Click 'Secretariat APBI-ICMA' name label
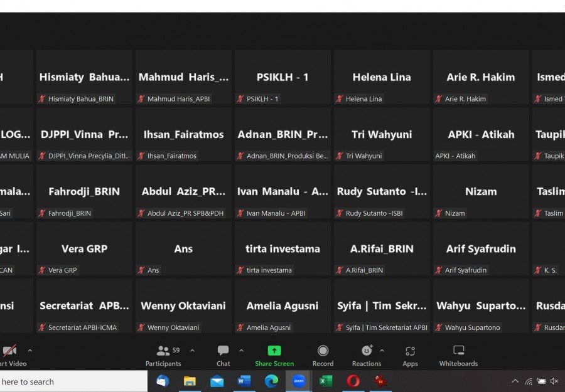Image resolution: width=565 pixels, height=392 pixels. click(x=82, y=327)
